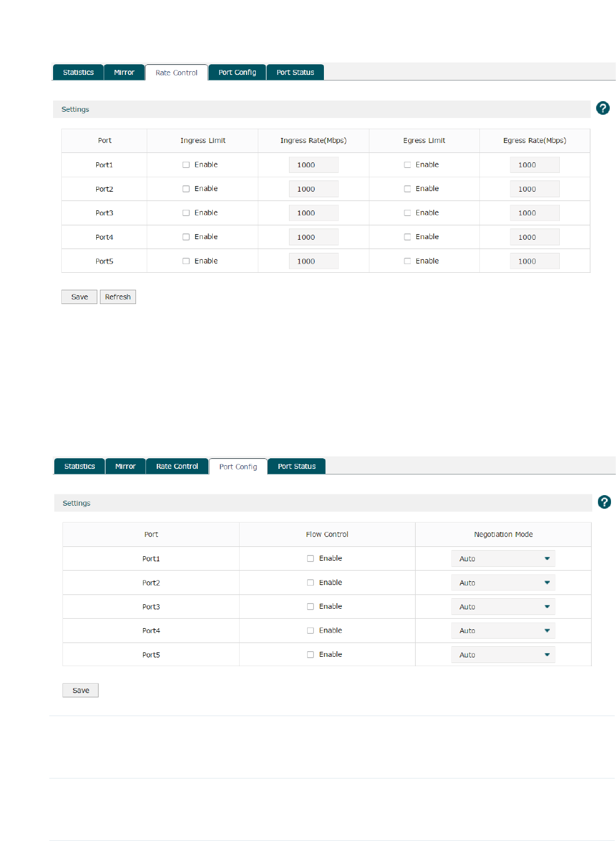
Task: Edit Egress Rate field for Port1
Action: (535, 165)
